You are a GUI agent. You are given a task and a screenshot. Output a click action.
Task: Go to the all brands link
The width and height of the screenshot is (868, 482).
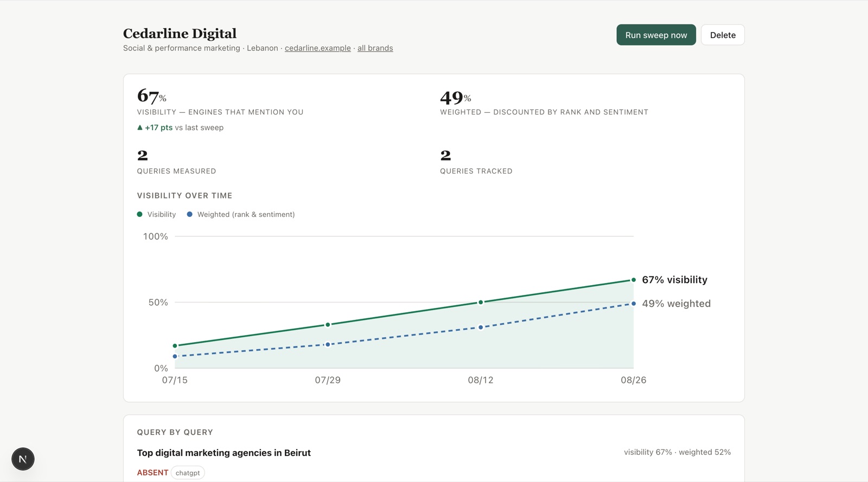(x=375, y=48)
